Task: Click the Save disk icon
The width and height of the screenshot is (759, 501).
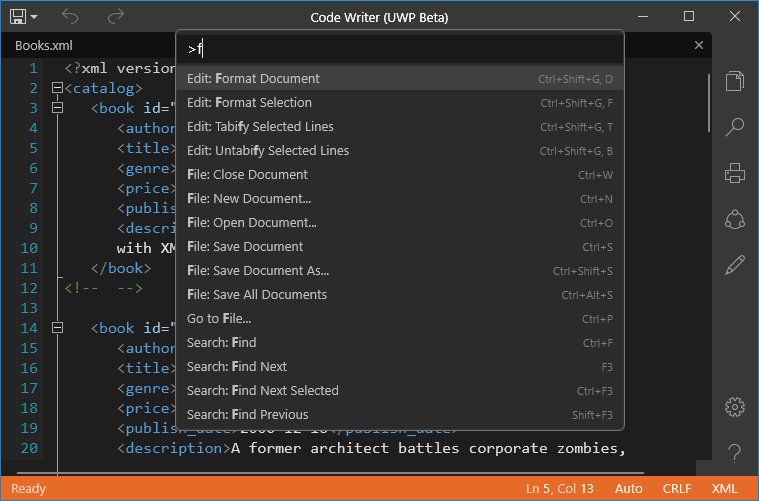Action: tap(17, 17)
